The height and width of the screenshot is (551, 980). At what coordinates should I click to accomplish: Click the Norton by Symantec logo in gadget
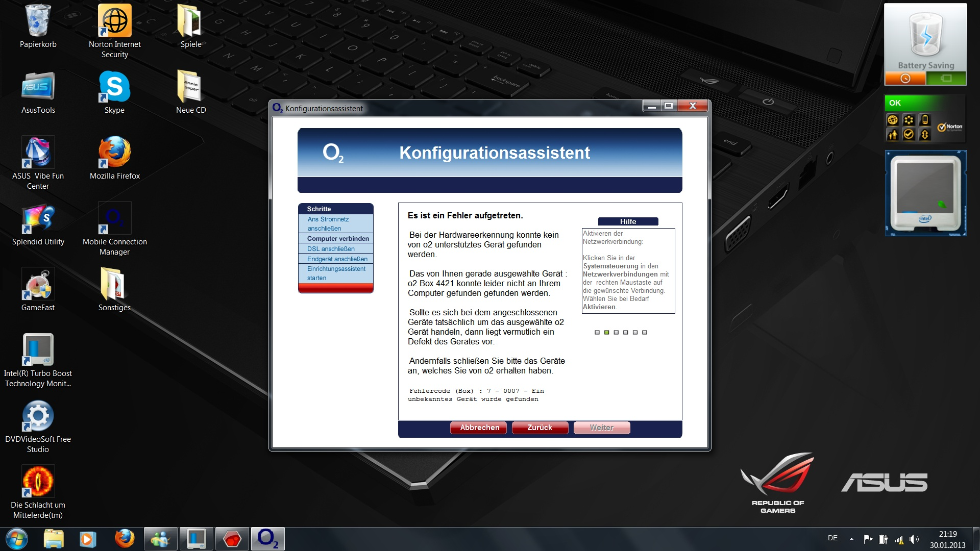(x=950, y=127)
